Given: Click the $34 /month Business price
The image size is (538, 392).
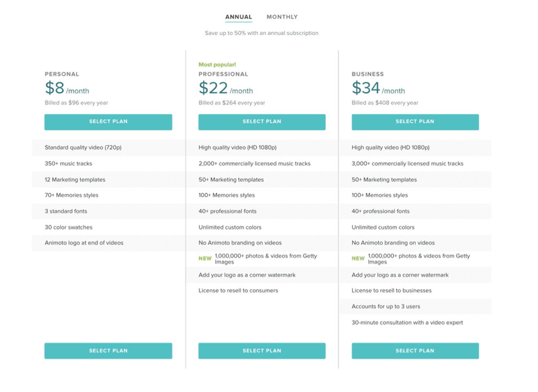Looking at the screenshot, I should [x=378, y=88].
